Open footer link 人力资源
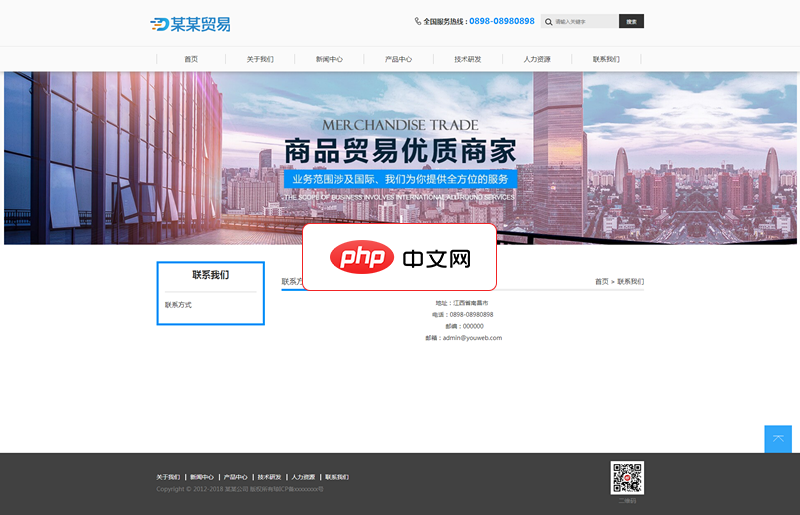Screen dimensions: 800x515 [x=303, y=477]
